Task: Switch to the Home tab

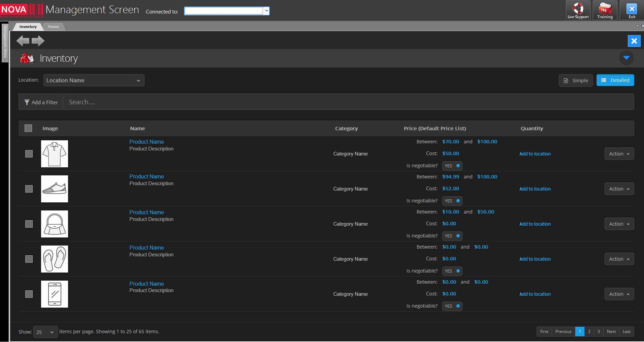Action: click(x=53, y=27)
